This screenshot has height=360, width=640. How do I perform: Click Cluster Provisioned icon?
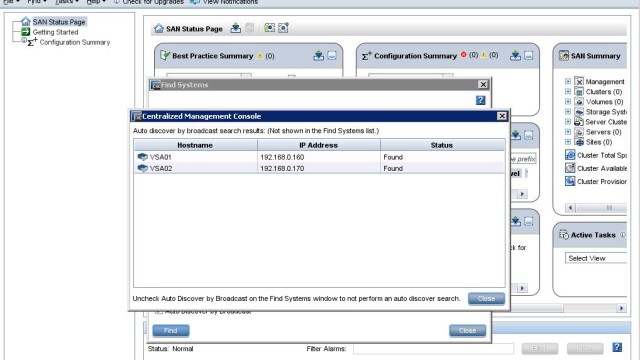[570, 181]
